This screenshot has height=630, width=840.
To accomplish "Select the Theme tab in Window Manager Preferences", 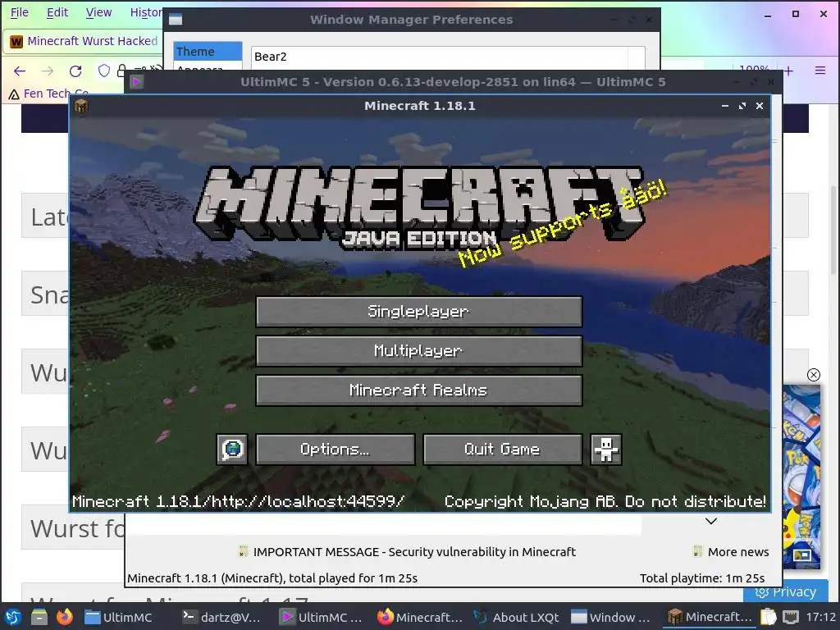I will click(x=208, y=52).
